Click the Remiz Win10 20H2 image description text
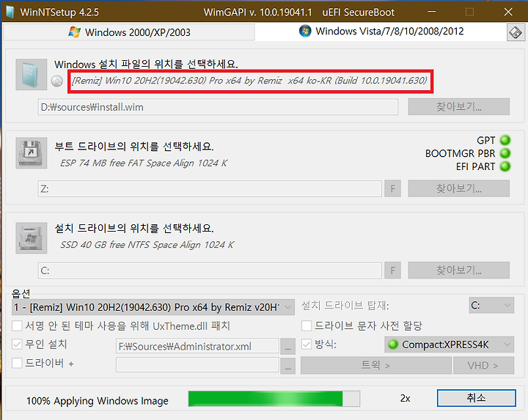The height and width of the screenshot is (420, 528). 249,81
